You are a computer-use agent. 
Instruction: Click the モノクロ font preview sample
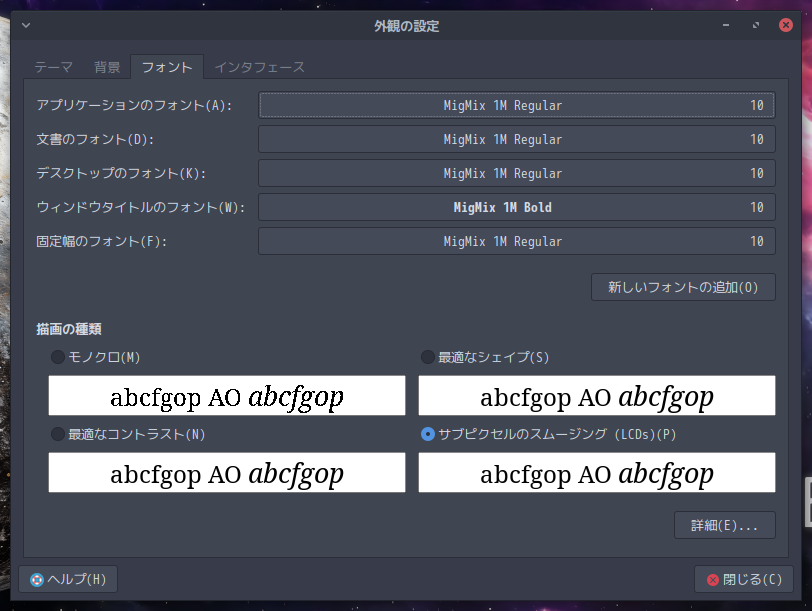(x=226, y=396)
